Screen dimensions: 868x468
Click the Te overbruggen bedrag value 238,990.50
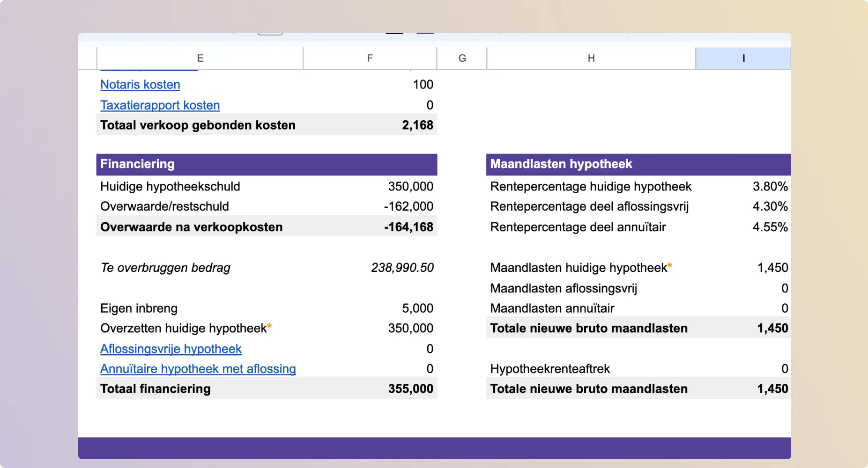pos(402,268)
